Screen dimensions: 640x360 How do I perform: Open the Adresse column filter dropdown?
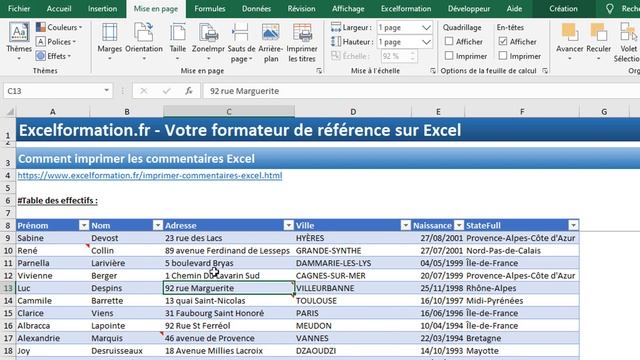tap(289, 225)
